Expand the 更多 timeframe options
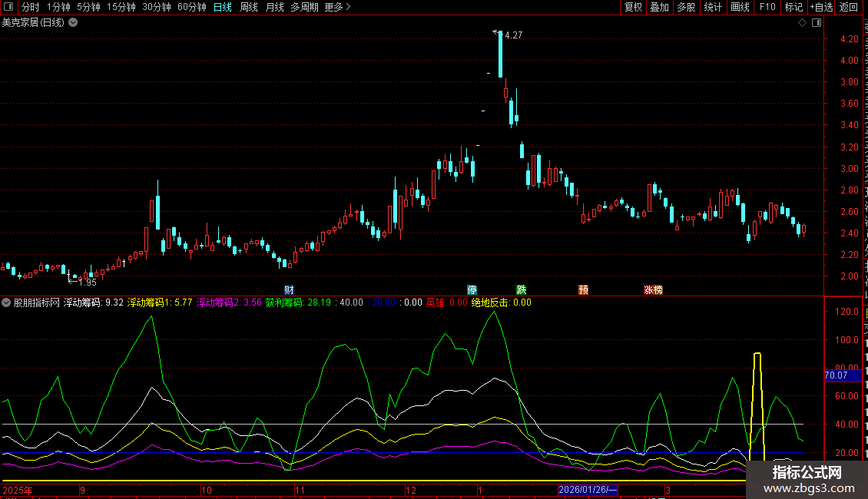The height and width of the screenshot is (499, 868). click(x=337, y=7)
